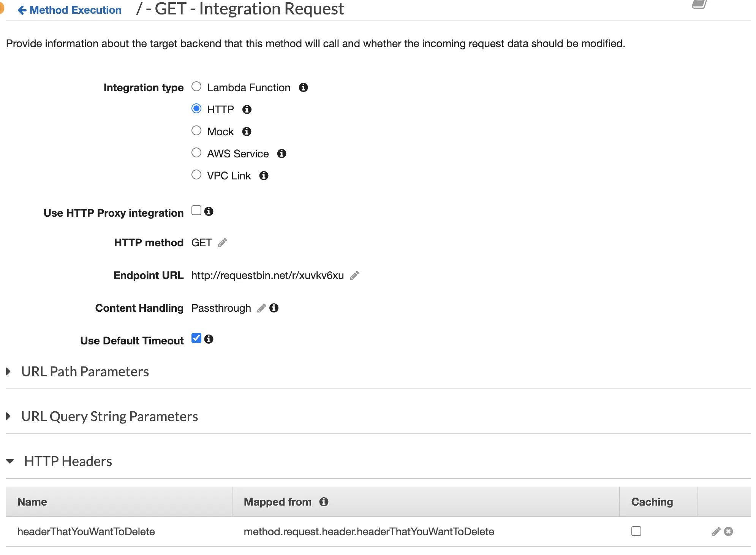Click info icon beside Mapped from

(324, 502)
